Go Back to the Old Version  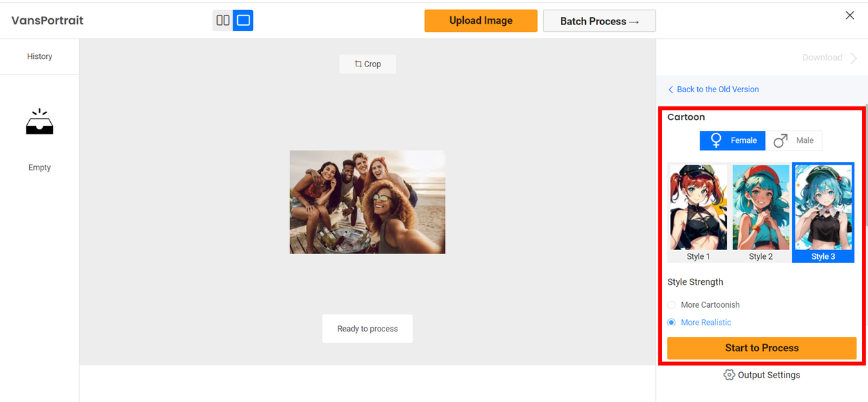pos(713,89)
